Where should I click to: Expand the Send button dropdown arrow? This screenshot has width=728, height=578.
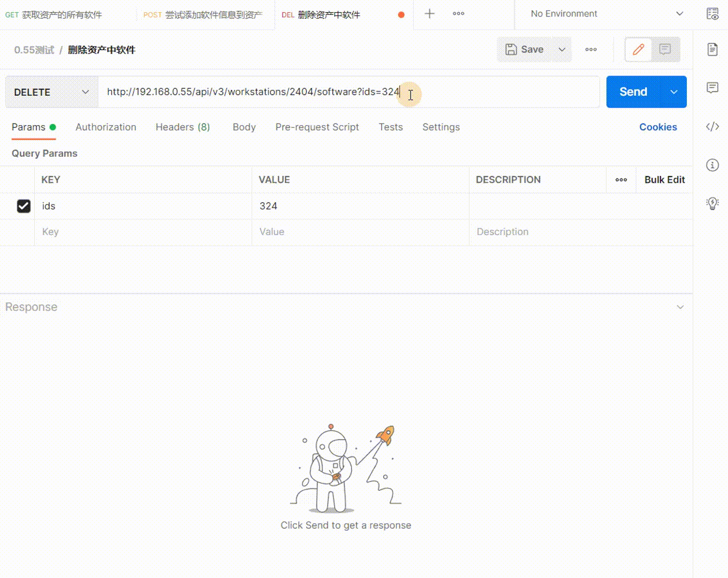tap(674, 92)
